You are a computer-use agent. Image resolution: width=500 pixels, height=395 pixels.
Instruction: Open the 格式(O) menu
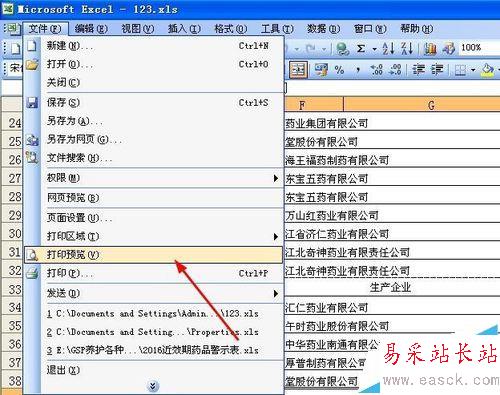coord(230,29)
